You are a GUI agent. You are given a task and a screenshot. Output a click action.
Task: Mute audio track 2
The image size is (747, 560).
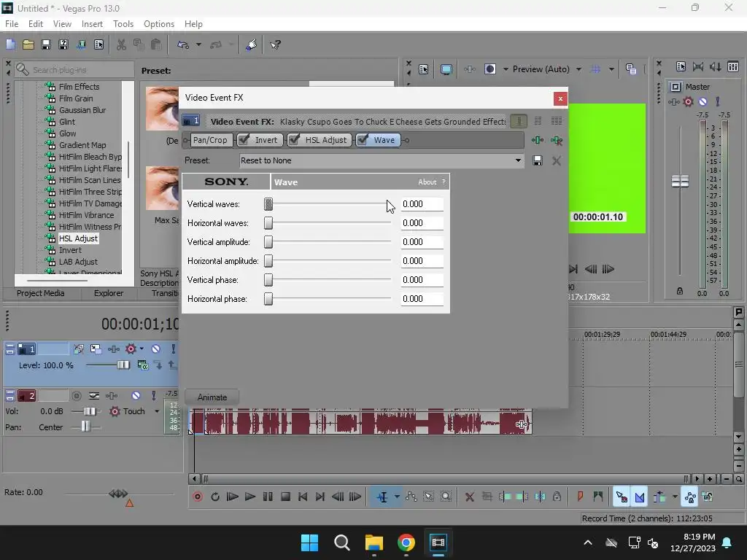[136, 396]
